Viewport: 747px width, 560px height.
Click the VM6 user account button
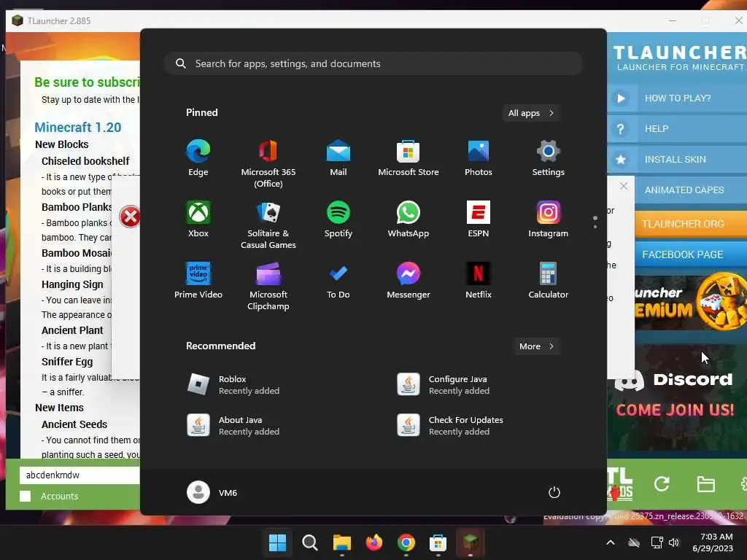[212, 492]
